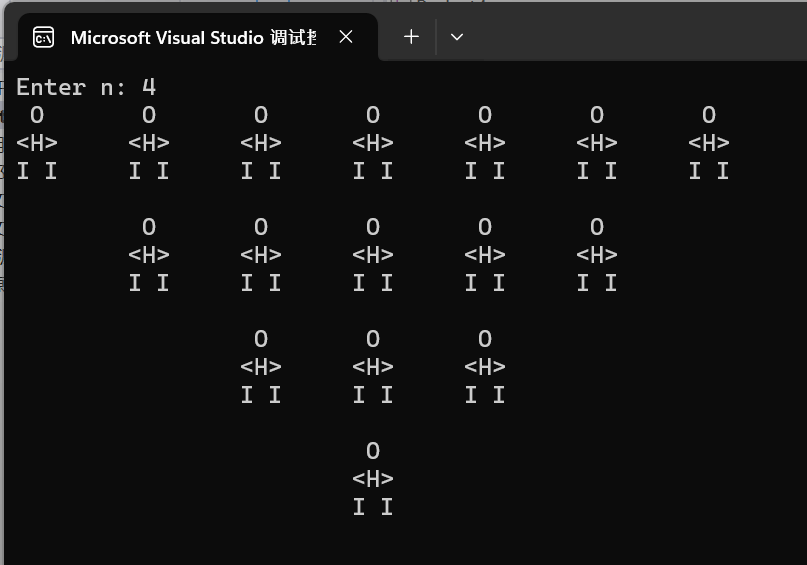Click the single figure in the bottom row
The height and width of the screenshot is (565, 807).
click(373, 479)
